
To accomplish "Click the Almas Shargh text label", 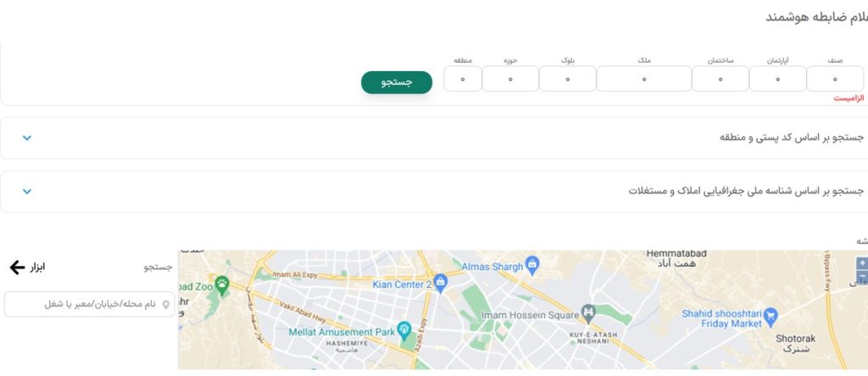I will point(492,267).
